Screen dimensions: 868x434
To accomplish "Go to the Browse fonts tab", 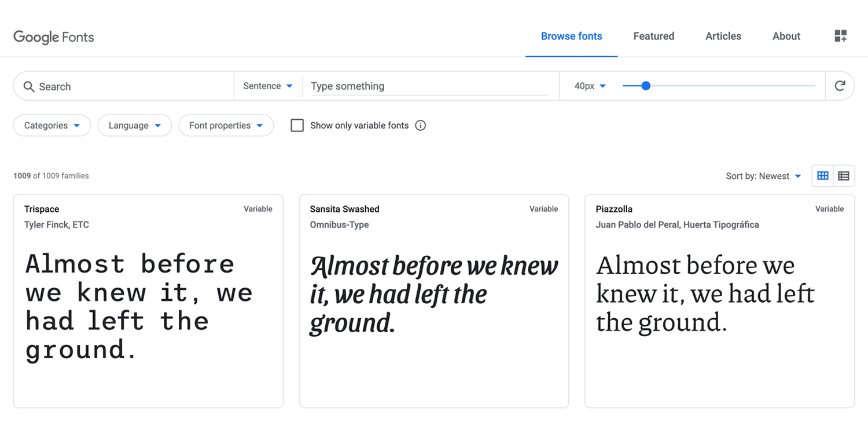I will point(572,36).
